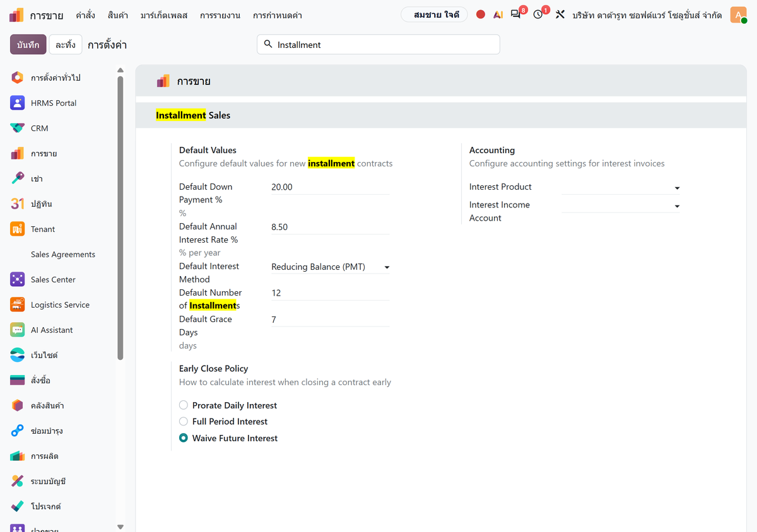The width and height of the screenshot is (757, 532).
Task: Open the Tenant settings icon
Action: tap(18, 229)
